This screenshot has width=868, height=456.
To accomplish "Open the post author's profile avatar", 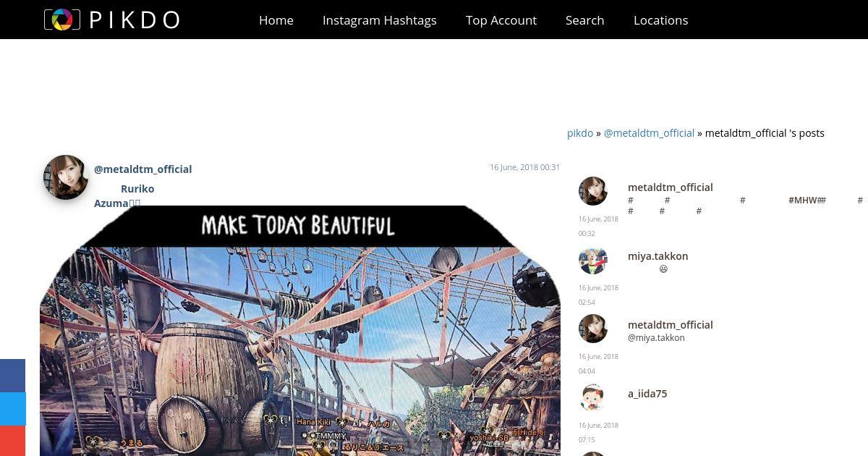I will coord(66,177).
